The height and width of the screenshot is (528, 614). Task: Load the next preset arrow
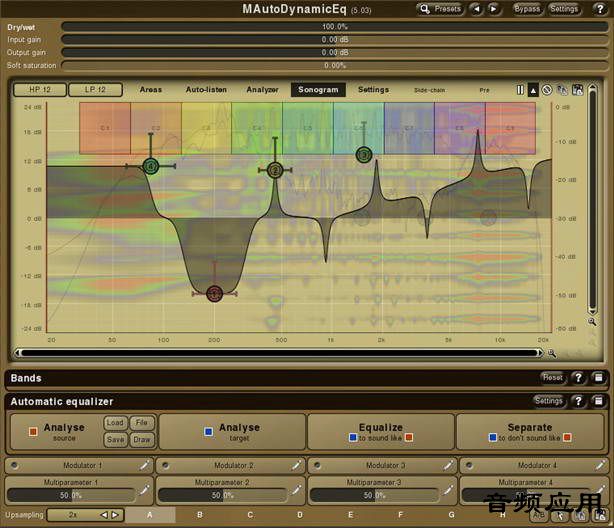494,9
